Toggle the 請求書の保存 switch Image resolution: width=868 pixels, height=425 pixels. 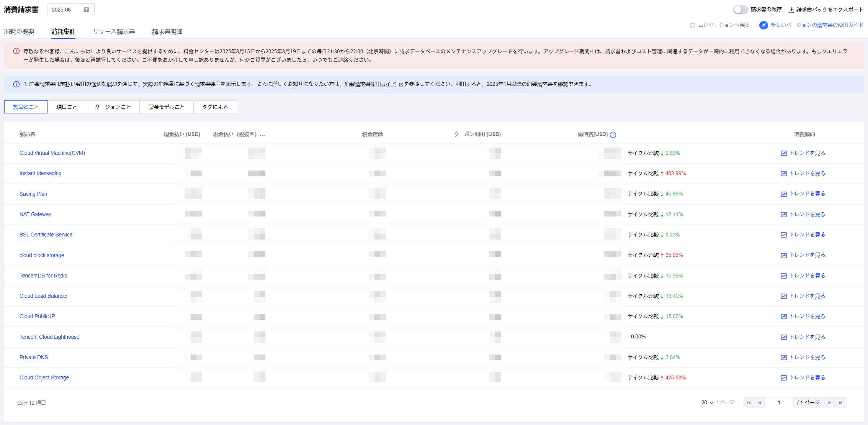coord(740,10)
